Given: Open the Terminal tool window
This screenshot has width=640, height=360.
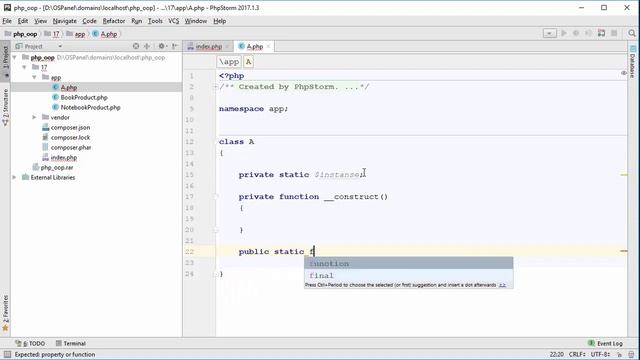Looking at the screenshot, I should 71,344.
